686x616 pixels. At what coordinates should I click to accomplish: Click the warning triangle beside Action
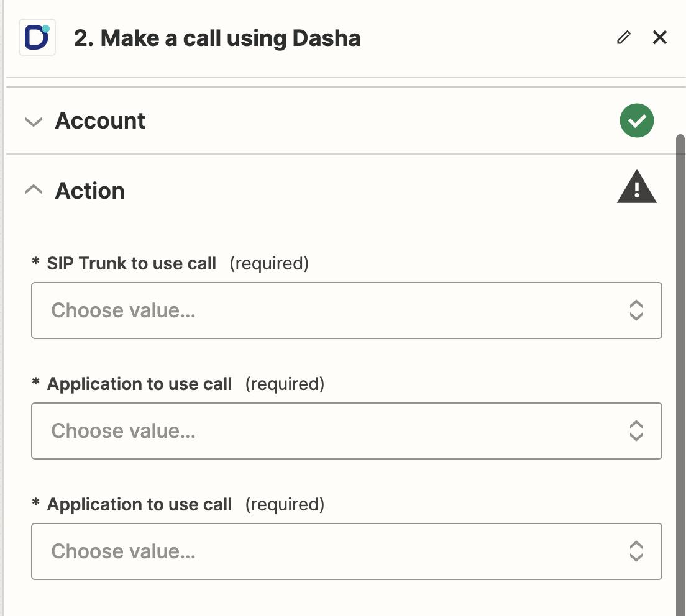pos(636,188)
